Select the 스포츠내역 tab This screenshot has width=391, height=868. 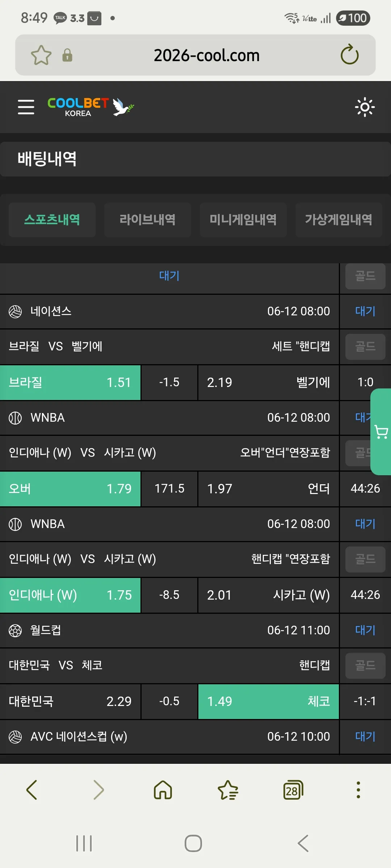point(52,220)
